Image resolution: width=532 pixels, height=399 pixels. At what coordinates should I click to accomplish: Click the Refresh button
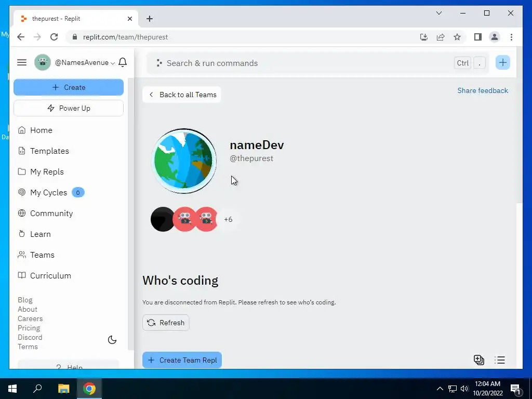166,323
